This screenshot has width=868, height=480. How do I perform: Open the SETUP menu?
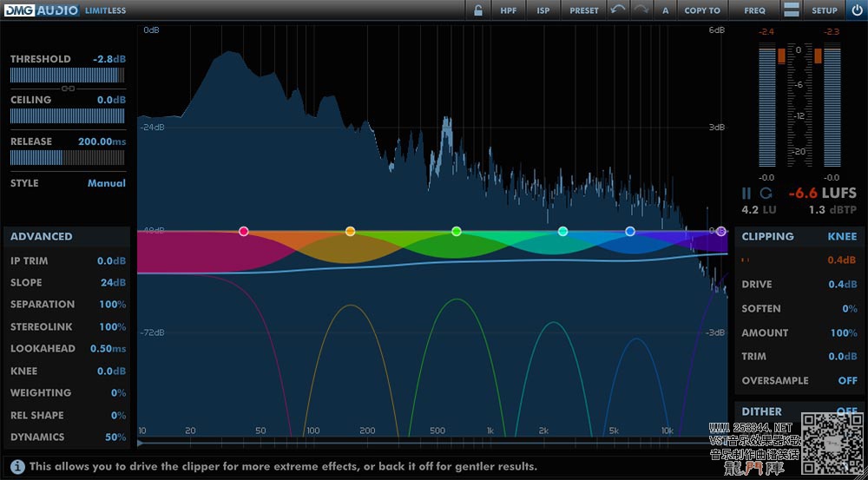825,10
